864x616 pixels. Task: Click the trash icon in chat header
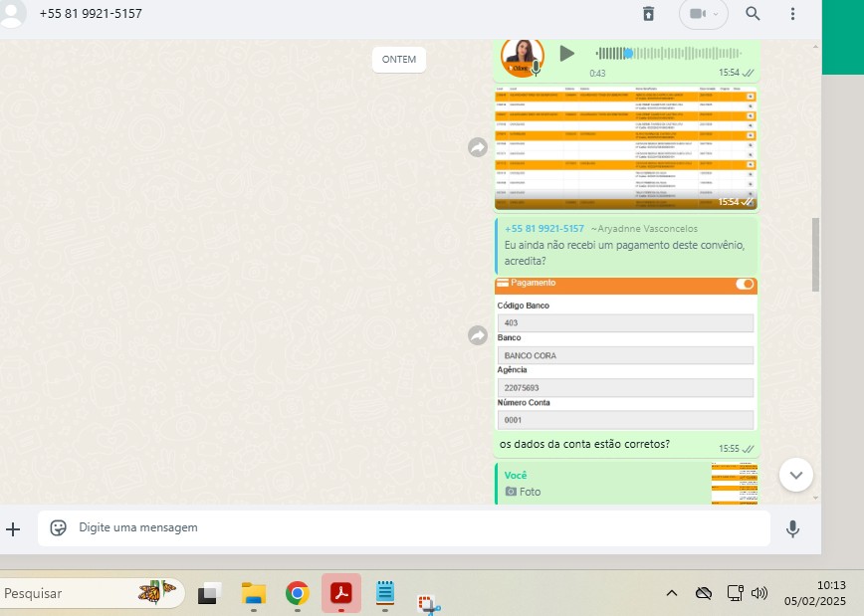(x=648, y=14)
